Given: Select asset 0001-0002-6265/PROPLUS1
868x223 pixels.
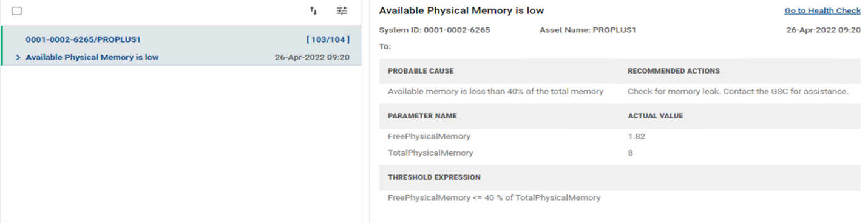Looking at the screenshot, I should [x=83, y=39].
